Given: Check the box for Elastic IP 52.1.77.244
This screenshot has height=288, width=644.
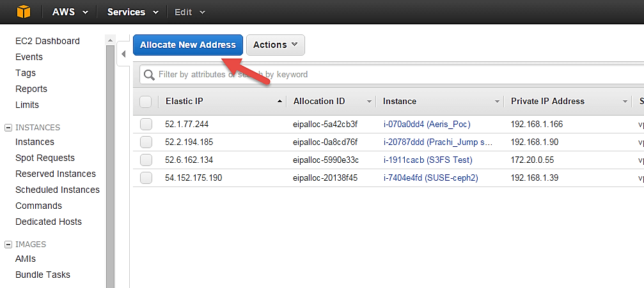Looking at the screenshot, I should pos(146,124).
